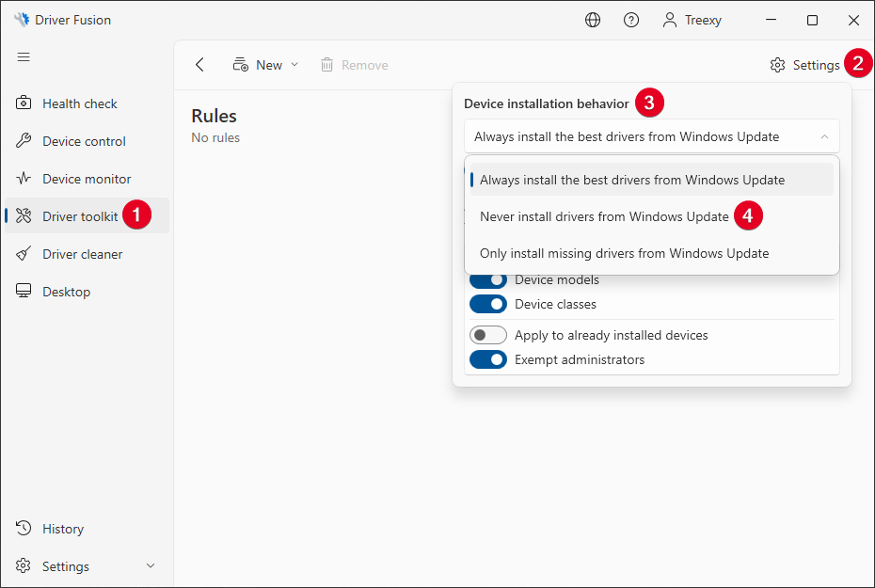Click the Health check camera icon
Screen dimensions: 875x588
pos(24,103)
